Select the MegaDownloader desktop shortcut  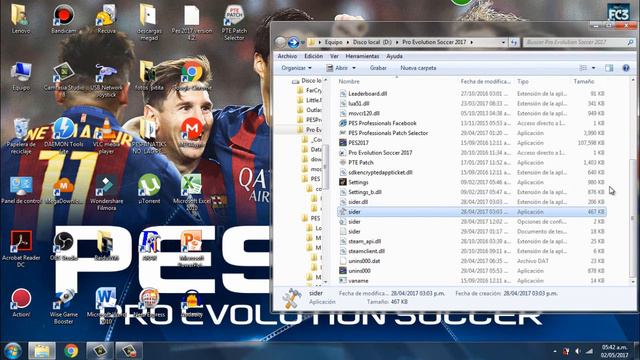64,189
